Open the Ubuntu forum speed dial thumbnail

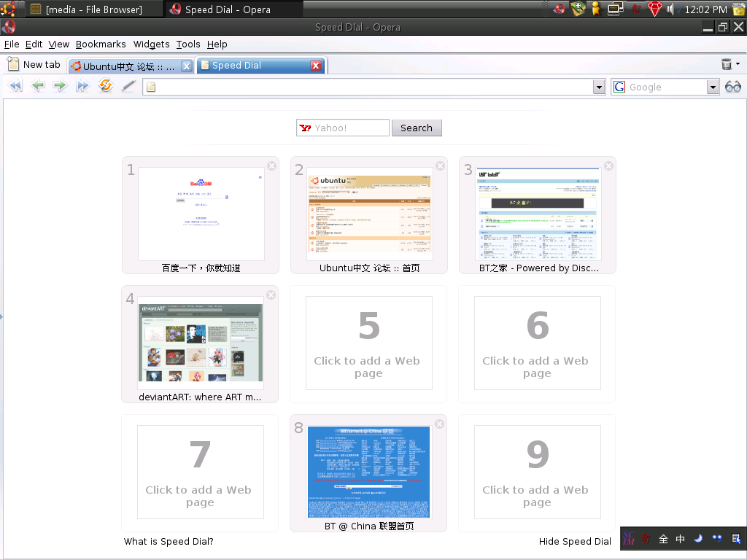[x=370, y=214]
